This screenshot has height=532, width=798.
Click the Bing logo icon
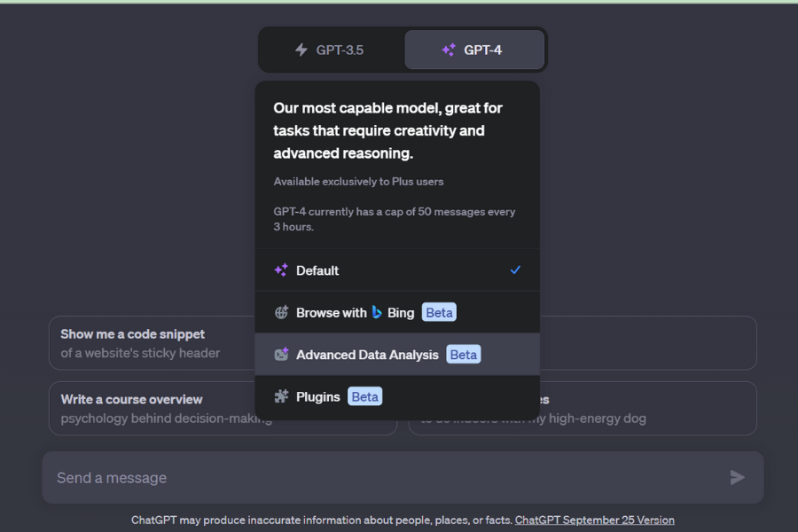coord(377,312)
